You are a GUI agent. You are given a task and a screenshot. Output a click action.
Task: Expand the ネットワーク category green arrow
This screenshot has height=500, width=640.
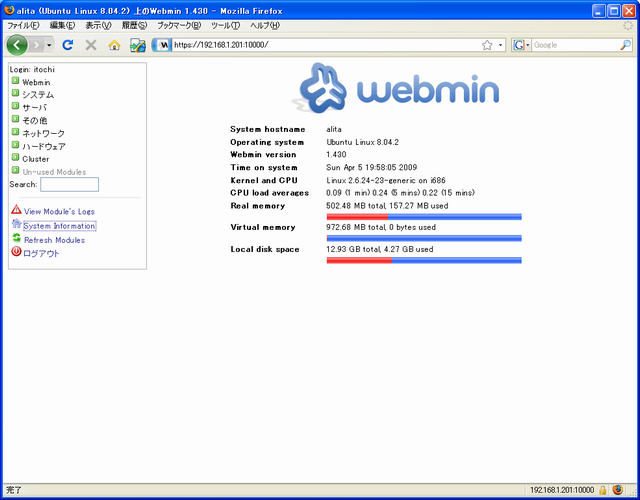click(16, 132)
